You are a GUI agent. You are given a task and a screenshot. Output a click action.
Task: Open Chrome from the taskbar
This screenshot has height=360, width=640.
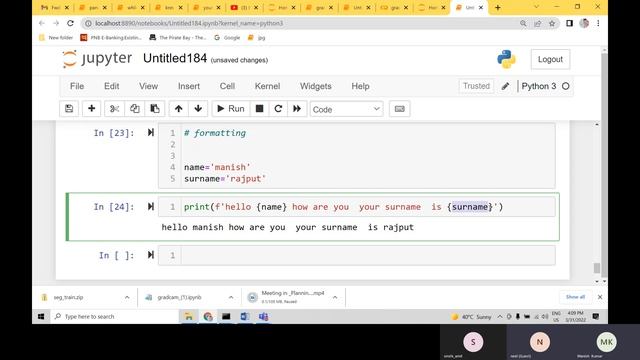coord(208,316)
